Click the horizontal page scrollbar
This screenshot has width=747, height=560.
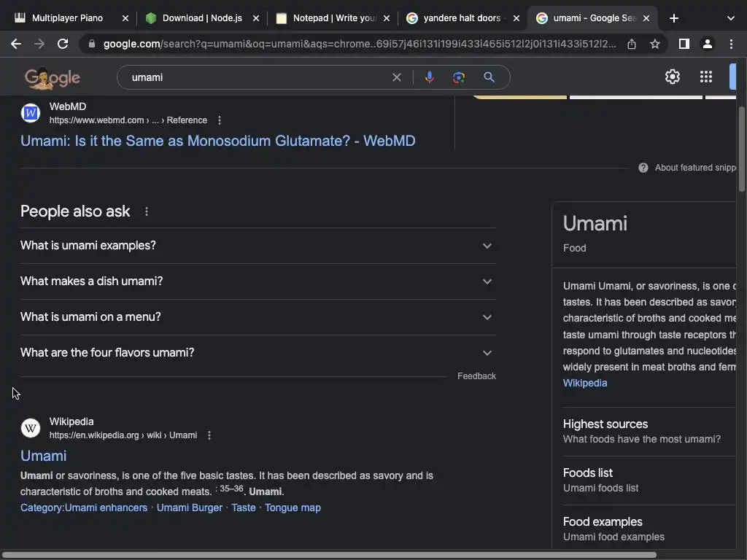pos(329,555)
